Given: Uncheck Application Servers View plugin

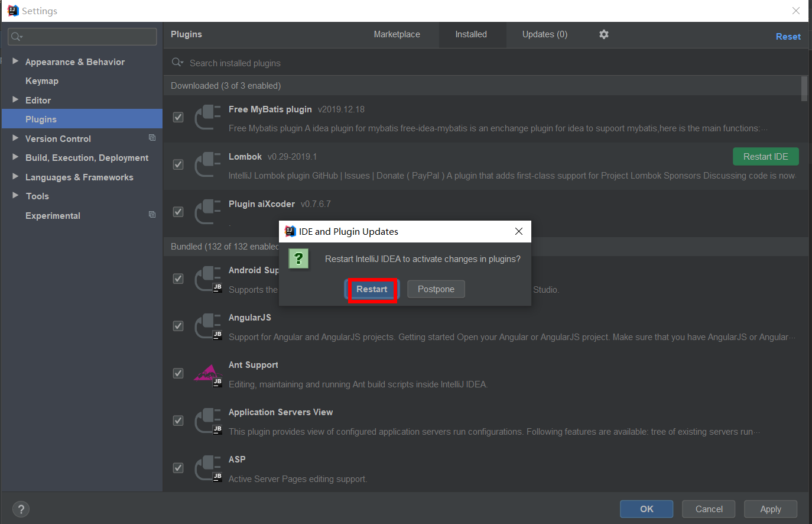Looking at the screenshot, I should (x=178, y=421).
